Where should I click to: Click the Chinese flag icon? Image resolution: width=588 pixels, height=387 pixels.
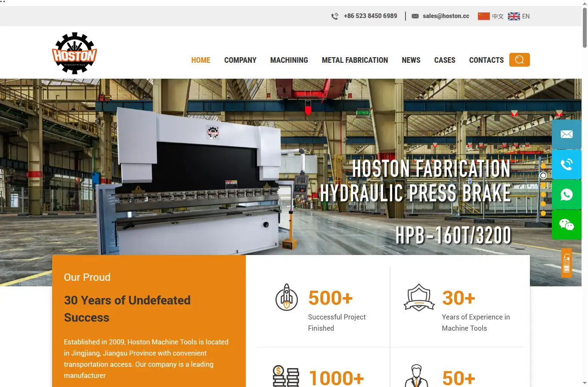(484, 16)
